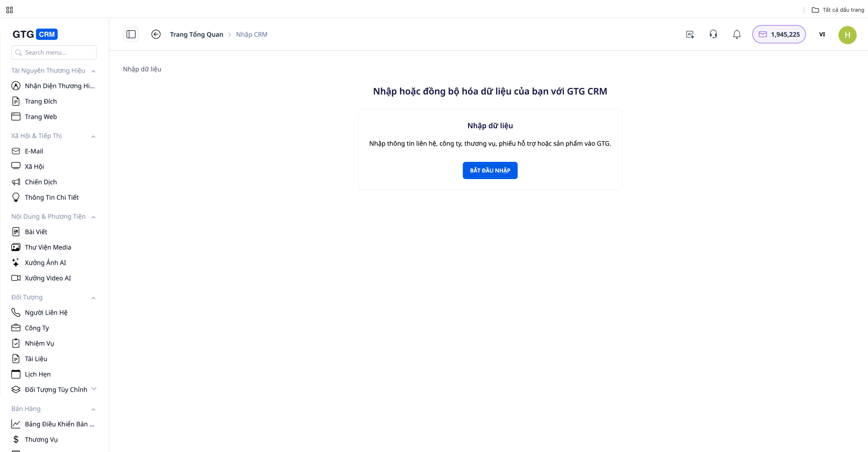This screenshot has height=452, width=868.
Task: Collapse the Tài Nguyên Thương Hiệu section
Action: 93,71
